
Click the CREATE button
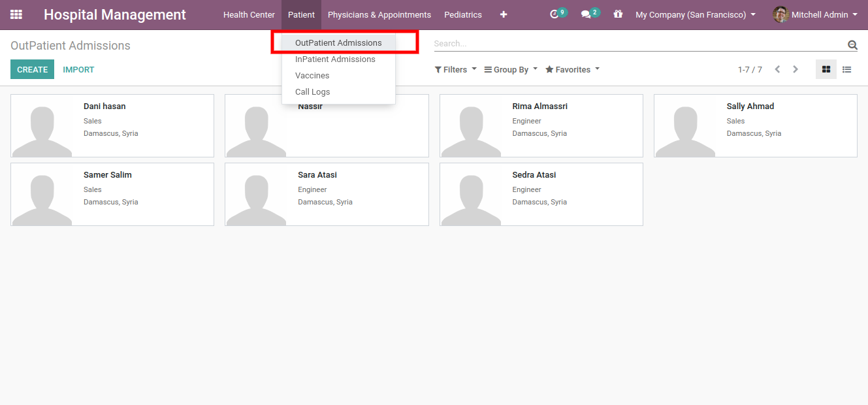coord(32,69)
